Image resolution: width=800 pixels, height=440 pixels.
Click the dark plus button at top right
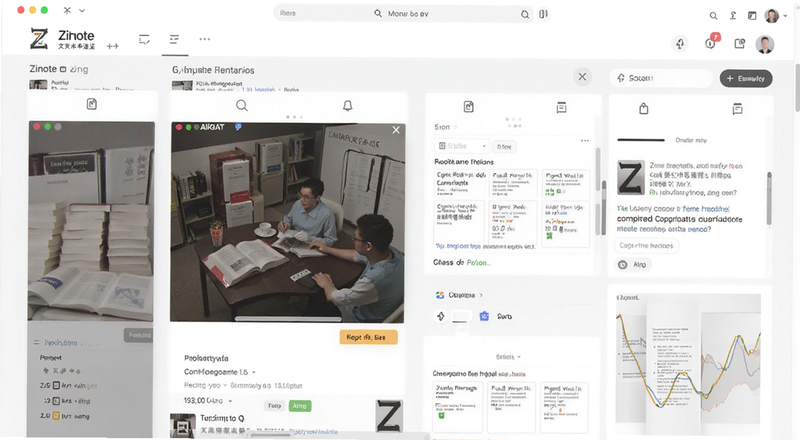pyautogui.click(x=746, y=79)
